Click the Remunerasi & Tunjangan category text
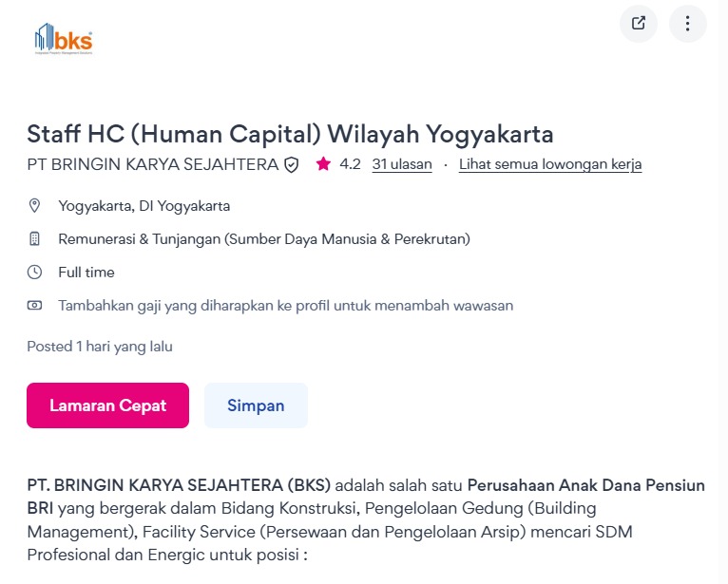Image resolution: width=728 pixels, height=584 pixels. point(264,239)
